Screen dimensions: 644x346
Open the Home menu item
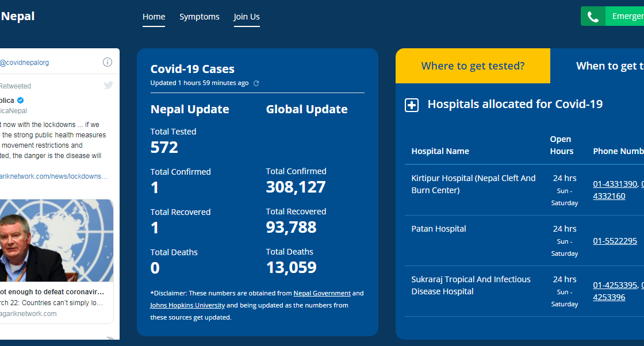coord(154,17)
